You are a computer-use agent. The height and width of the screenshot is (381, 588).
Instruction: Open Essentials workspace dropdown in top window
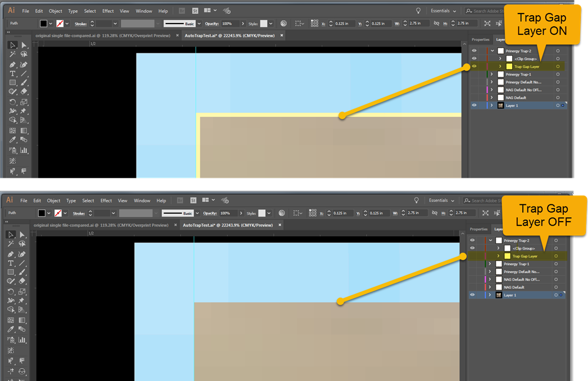[444, 11]
